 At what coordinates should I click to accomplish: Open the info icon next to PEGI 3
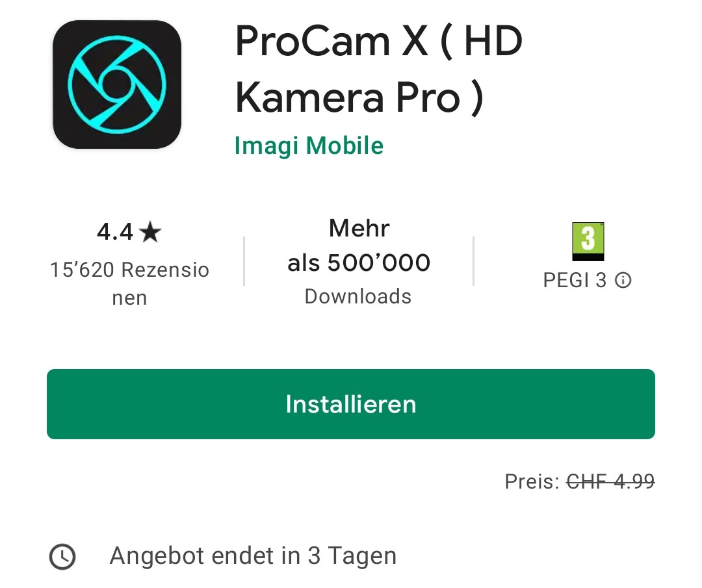(x=623, y=281)
